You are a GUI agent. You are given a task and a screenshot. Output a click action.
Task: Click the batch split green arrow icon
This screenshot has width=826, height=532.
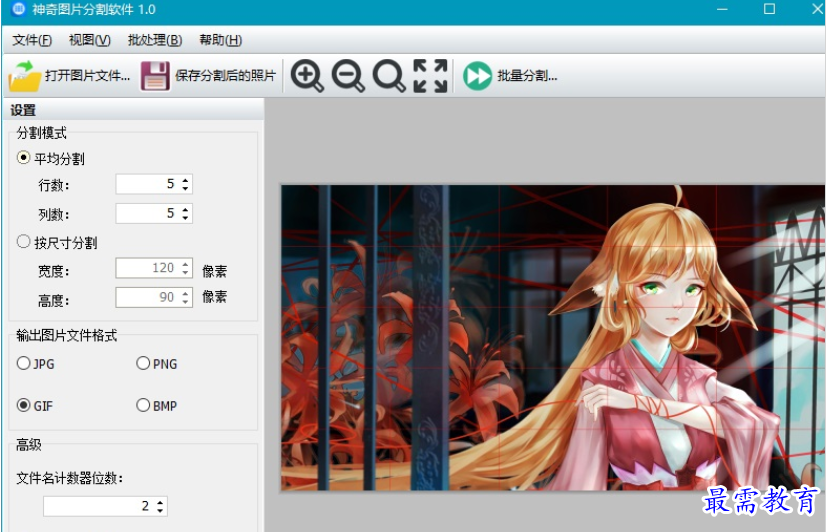pyautogui.click(x=477, y=76)
